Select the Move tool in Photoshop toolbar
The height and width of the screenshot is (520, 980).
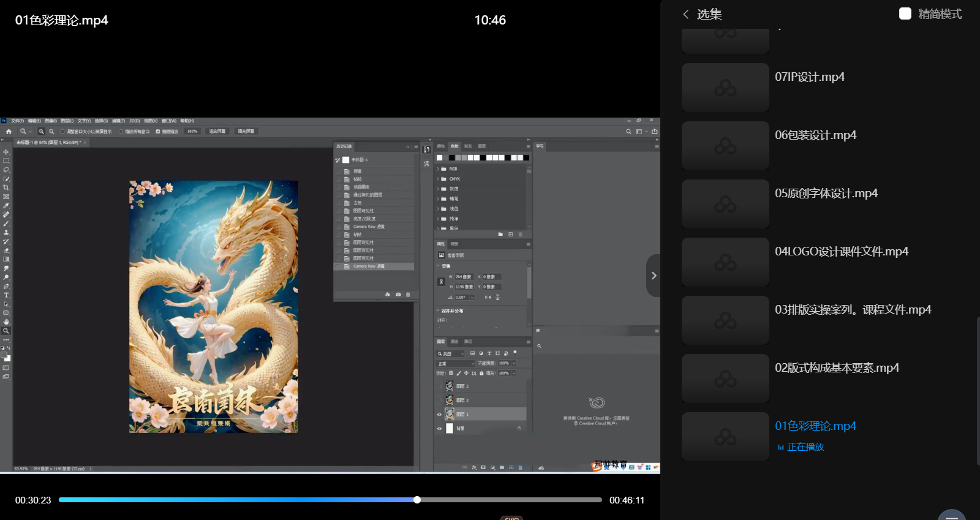coord(6,152)
